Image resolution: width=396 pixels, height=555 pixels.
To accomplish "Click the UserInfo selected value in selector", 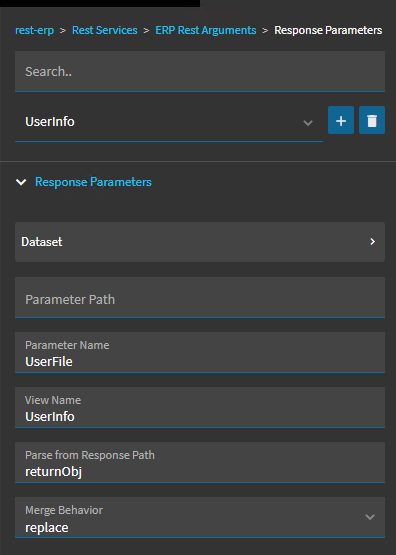I will pos(50,121).
